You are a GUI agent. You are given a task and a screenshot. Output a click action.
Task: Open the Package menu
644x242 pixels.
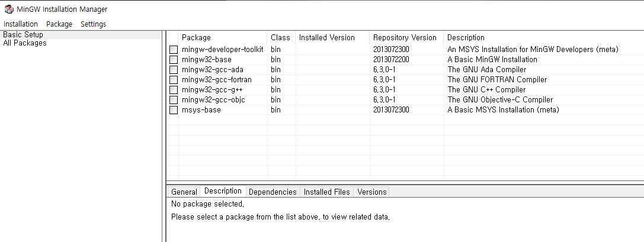pos(59,24)
